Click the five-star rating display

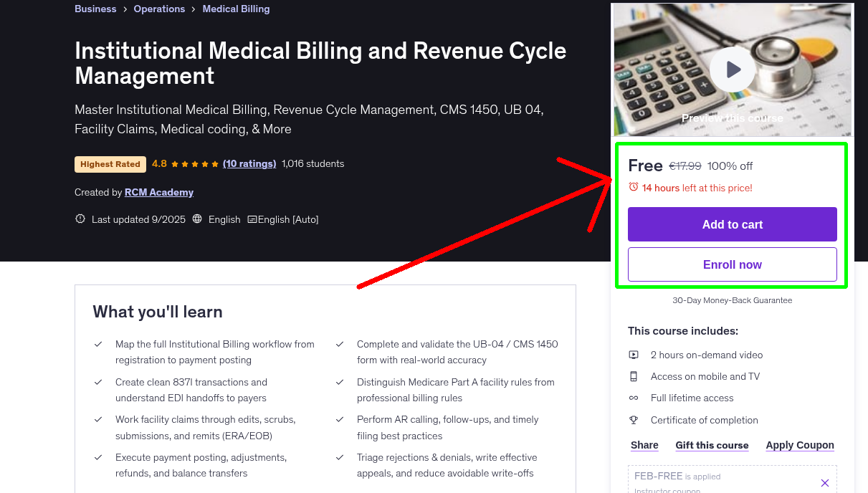193,163
